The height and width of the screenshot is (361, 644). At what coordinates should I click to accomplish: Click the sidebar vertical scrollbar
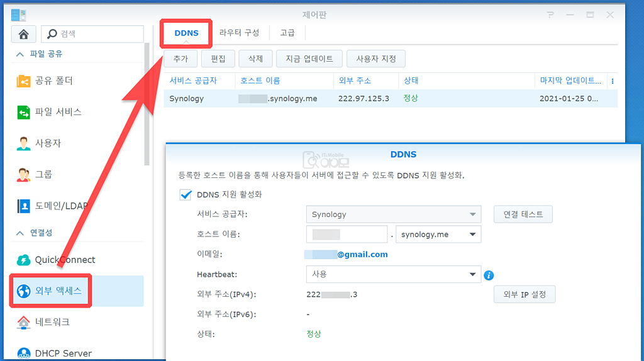(x=147, y=104)
